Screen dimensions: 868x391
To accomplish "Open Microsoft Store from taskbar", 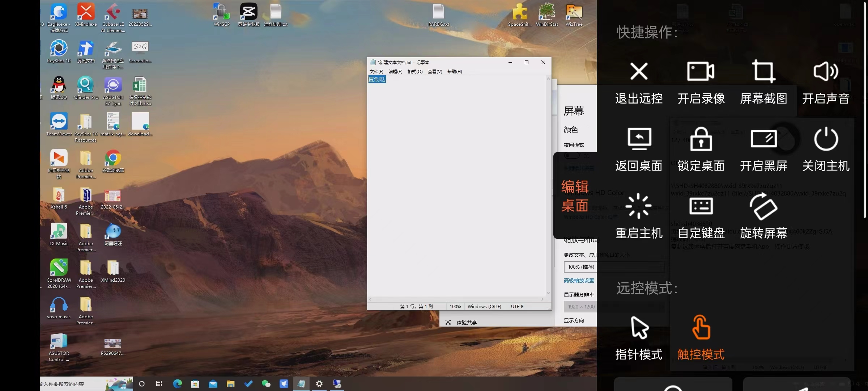I will (195, 384).
